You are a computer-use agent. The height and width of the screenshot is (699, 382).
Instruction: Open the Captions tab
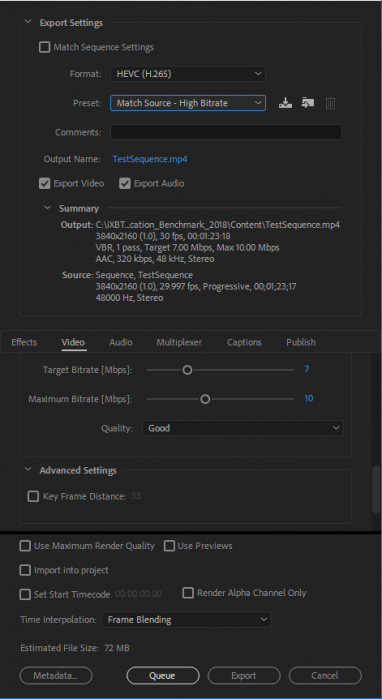(x=244, y=342)
